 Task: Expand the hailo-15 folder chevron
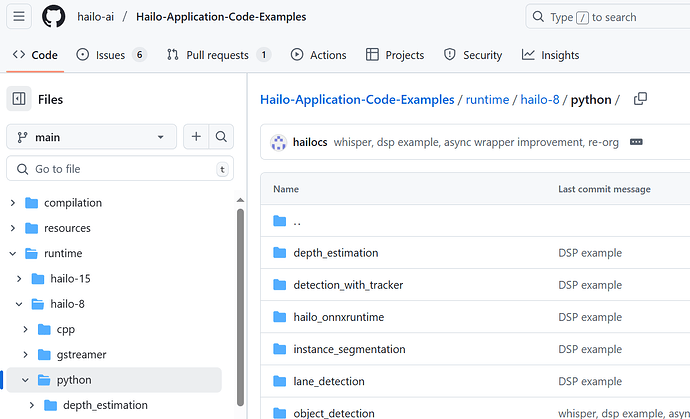(x=19, y=279)
